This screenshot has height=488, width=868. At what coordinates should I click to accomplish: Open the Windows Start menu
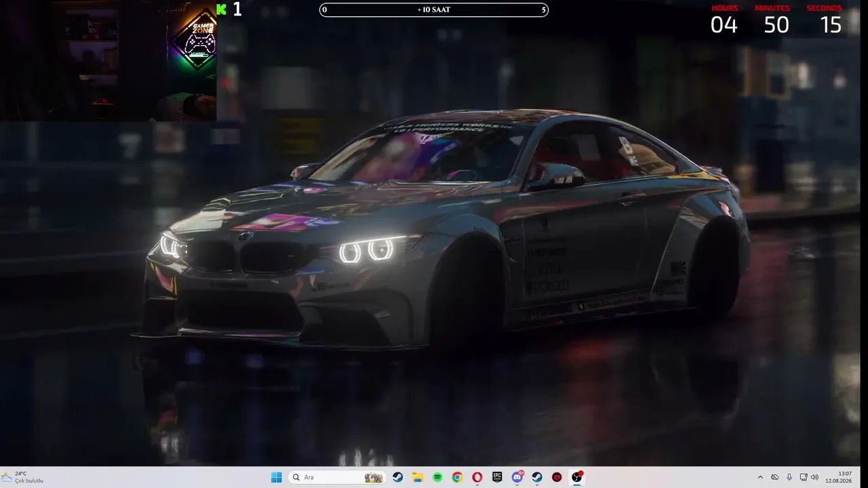pos(277,477)
